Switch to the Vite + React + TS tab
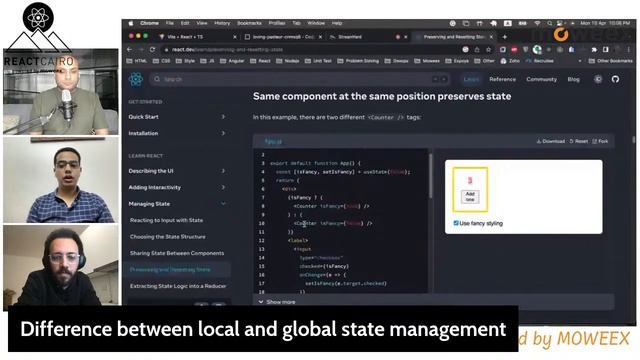The width and height of the screenshot is (640, 360). [198, 37]
